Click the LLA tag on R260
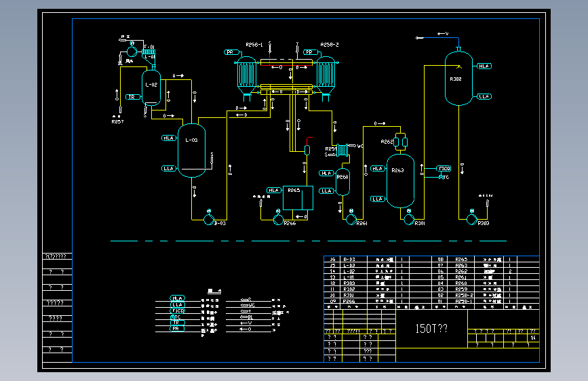The height and width of the screenshot is (381, 588). tap(326, 191)
